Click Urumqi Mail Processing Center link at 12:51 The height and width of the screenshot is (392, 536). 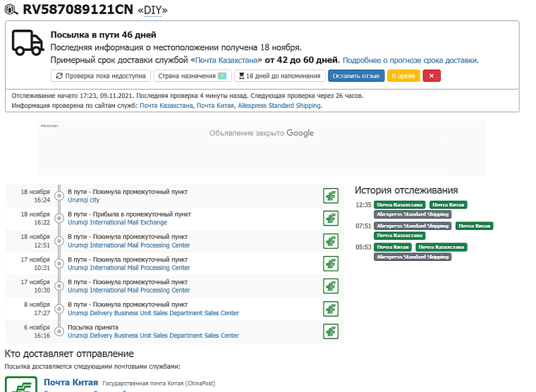pyautogui.click(x=129, y=245)
